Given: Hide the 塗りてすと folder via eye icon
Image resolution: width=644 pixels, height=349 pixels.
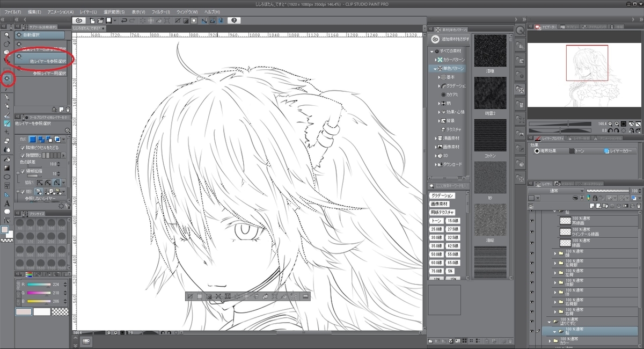Looking at the screenshot, I should click(x=532, y=321).
